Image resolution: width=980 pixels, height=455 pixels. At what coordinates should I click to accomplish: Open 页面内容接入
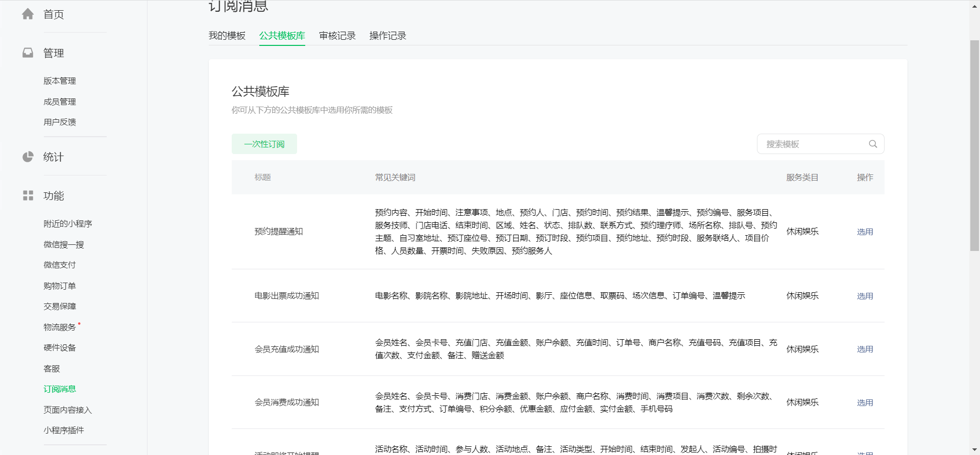68,410
